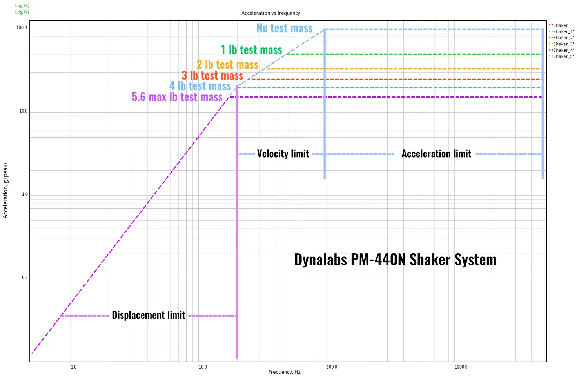Select Shaker_2* in the legend

563,38
